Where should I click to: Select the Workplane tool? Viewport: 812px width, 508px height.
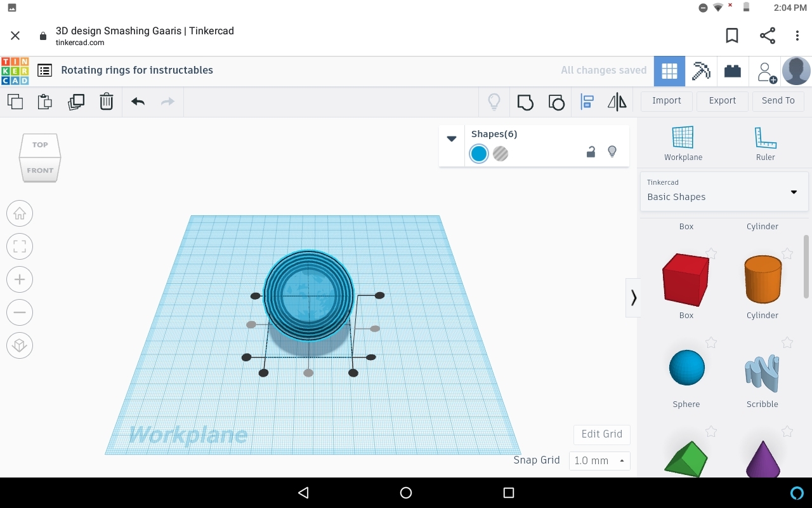point(683,144)
